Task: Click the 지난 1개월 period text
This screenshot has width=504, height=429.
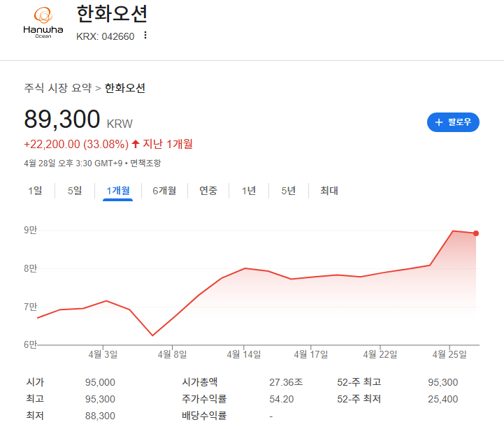Action: point(168,144)
